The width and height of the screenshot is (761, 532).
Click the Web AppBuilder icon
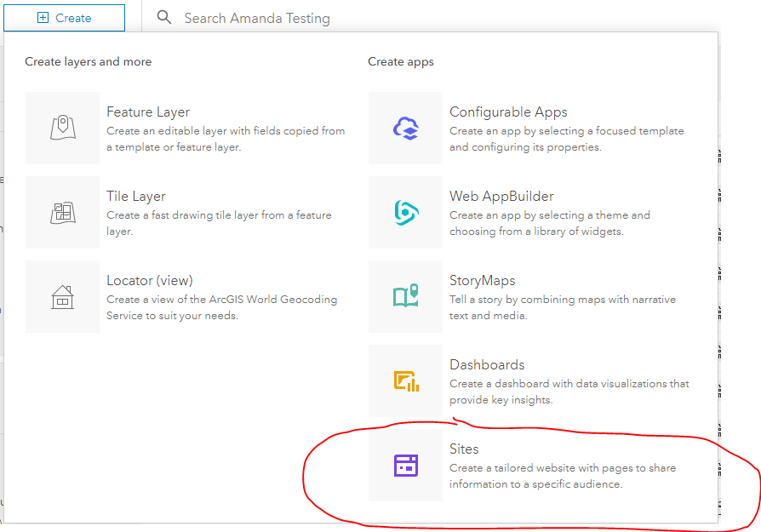click(x=406, y=213)
